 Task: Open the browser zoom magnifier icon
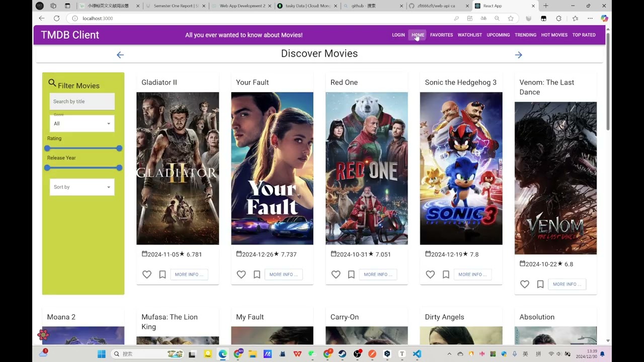(x=497, y=18)
